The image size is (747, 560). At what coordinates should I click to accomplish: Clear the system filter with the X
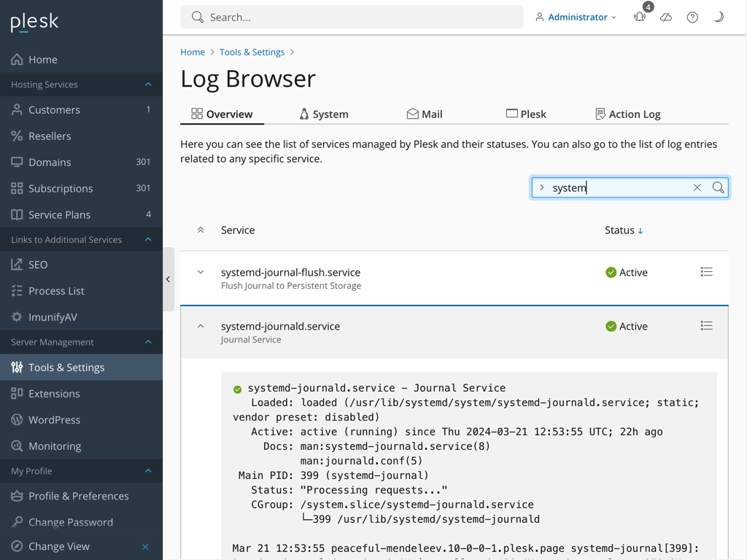pyautogui.click(x=697, y=187)
